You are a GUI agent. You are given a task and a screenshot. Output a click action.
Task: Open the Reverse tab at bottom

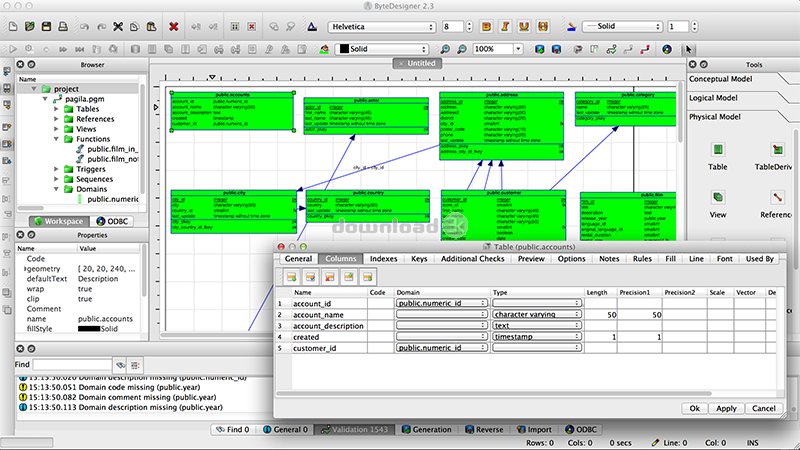pyautogui.click(x=484, y=430)
